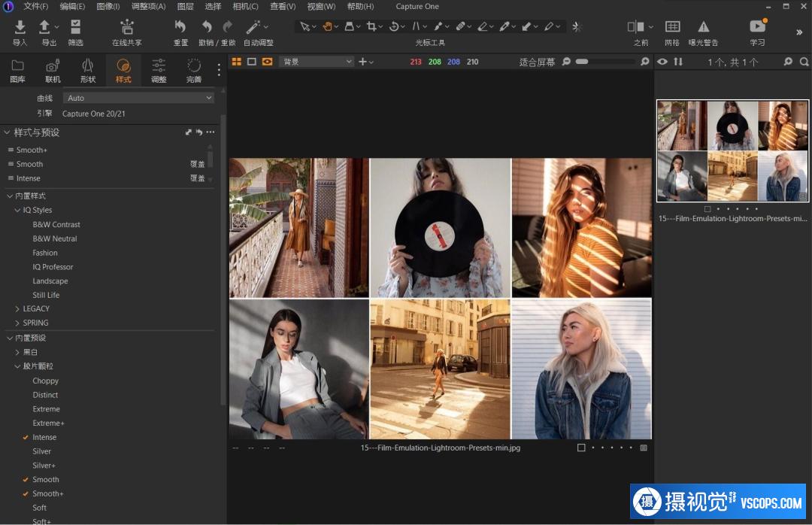Select the pointer cursor tool

pyautogui.click(x=305, y=26)
